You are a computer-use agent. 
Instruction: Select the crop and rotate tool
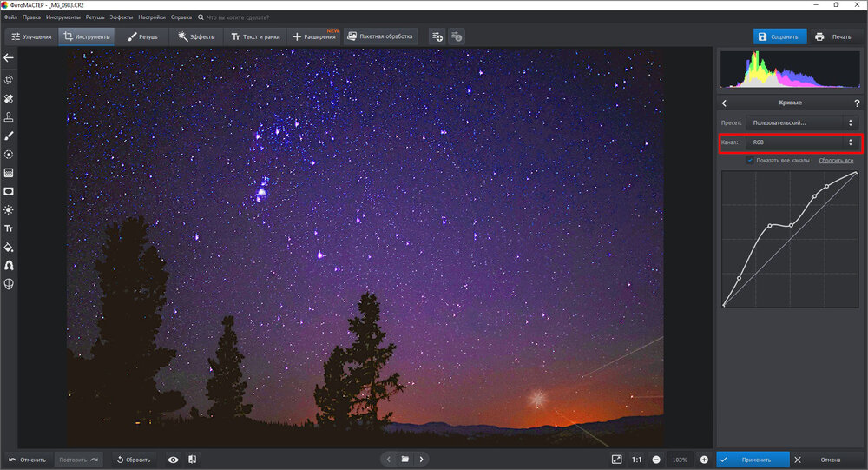pos(9,80)
